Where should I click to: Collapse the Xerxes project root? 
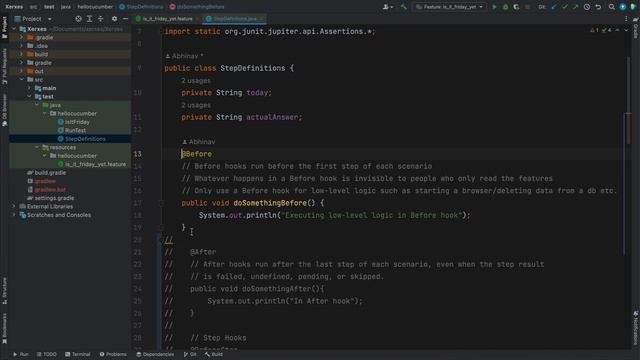[14, 29]
